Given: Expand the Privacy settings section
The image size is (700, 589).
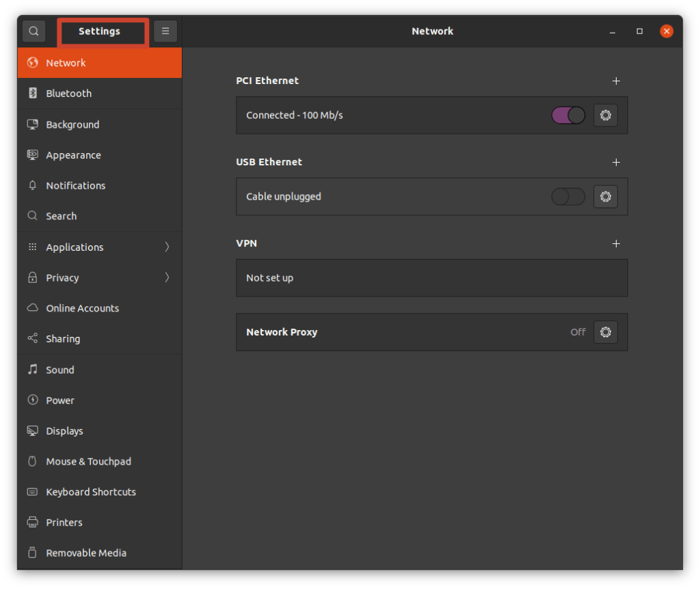Looking at the screenshot, I should coord(167,277).
